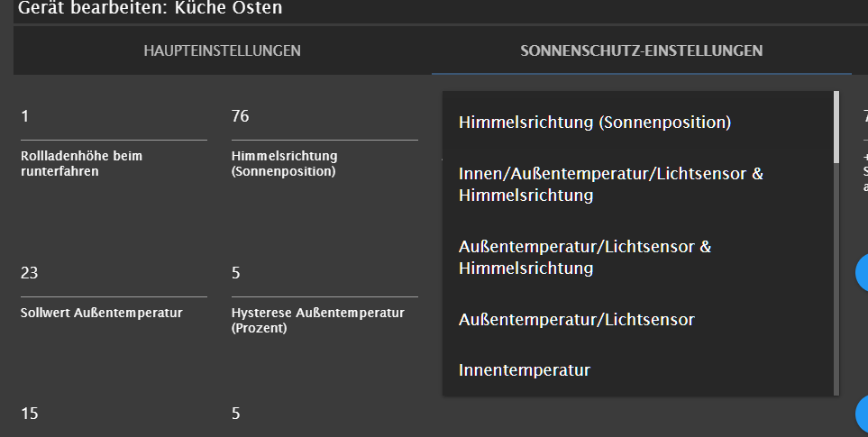Switch to the Haupteinstellungen tab
The image size is (868, 437).
[x=222, y=50]
